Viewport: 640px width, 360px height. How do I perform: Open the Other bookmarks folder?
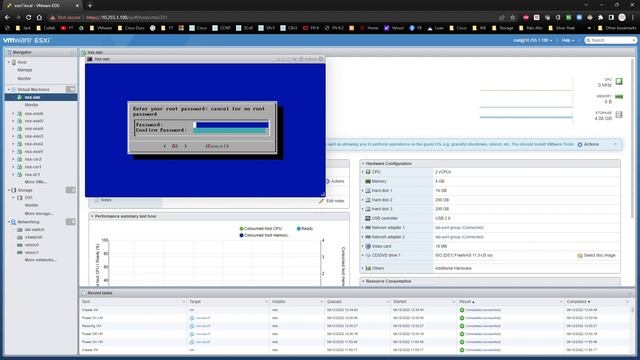616,28
